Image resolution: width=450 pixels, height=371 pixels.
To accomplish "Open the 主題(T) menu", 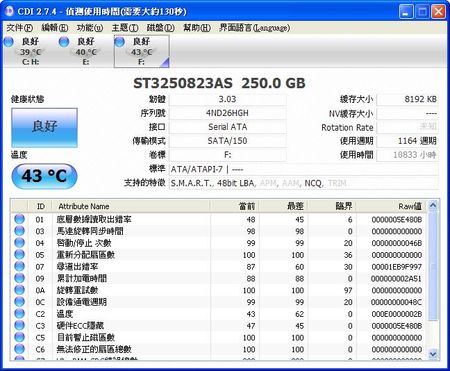I will pyautogui.click(x=125, y=28).
